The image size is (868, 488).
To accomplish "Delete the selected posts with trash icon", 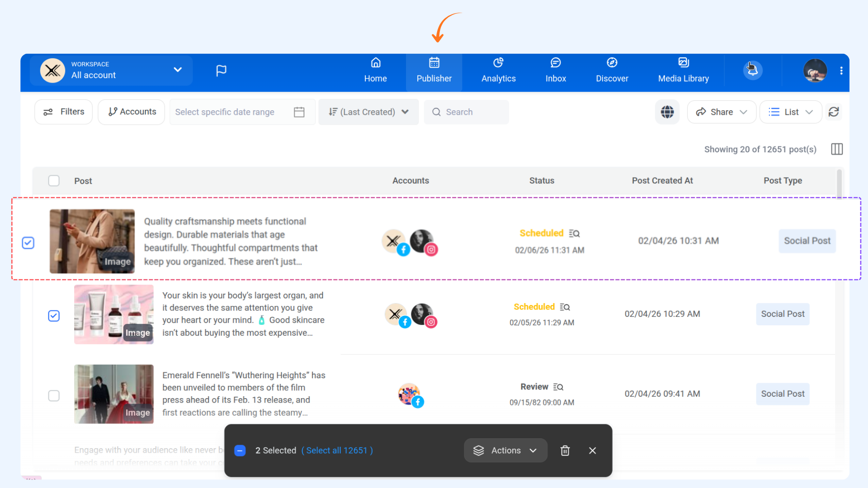I will tap(565, 450).
